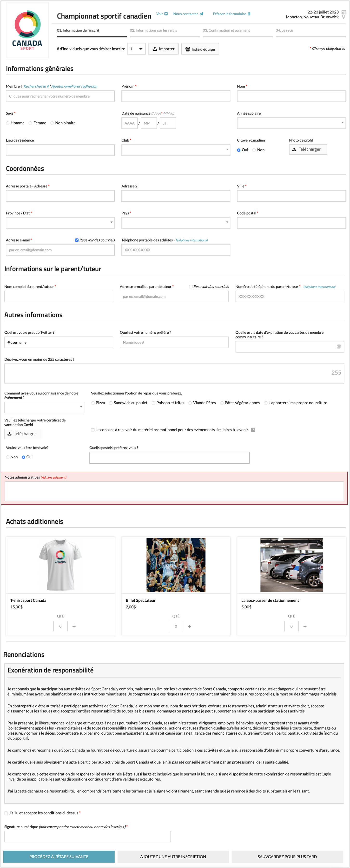Select the Femme radio button
The image size is (350, 868).
coord(31,123)
